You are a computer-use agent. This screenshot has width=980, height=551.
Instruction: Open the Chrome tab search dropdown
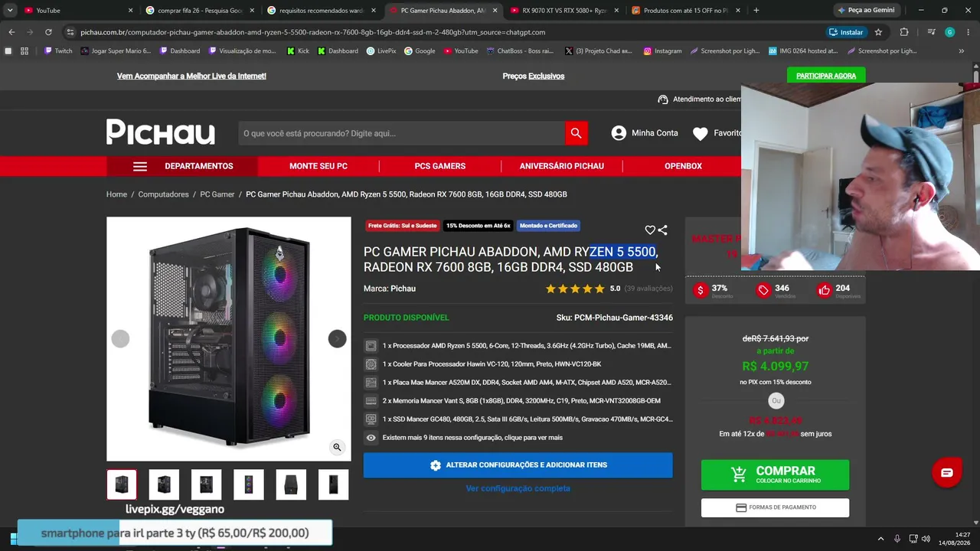pyautogui.click(x=10, y=10)
